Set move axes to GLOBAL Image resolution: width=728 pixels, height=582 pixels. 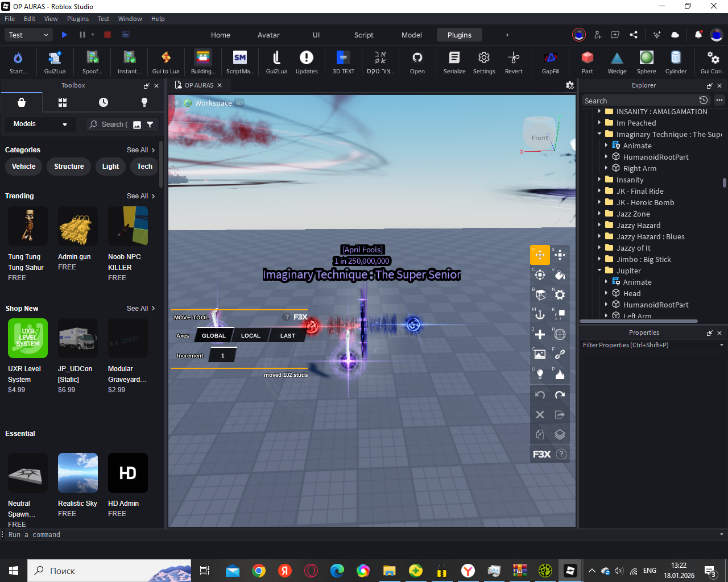pos(214,335)
